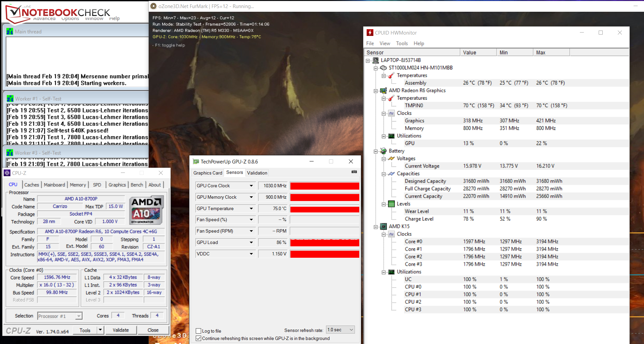
Task: Click the GPU Temperature red graph bar
Action: (325, 209)
